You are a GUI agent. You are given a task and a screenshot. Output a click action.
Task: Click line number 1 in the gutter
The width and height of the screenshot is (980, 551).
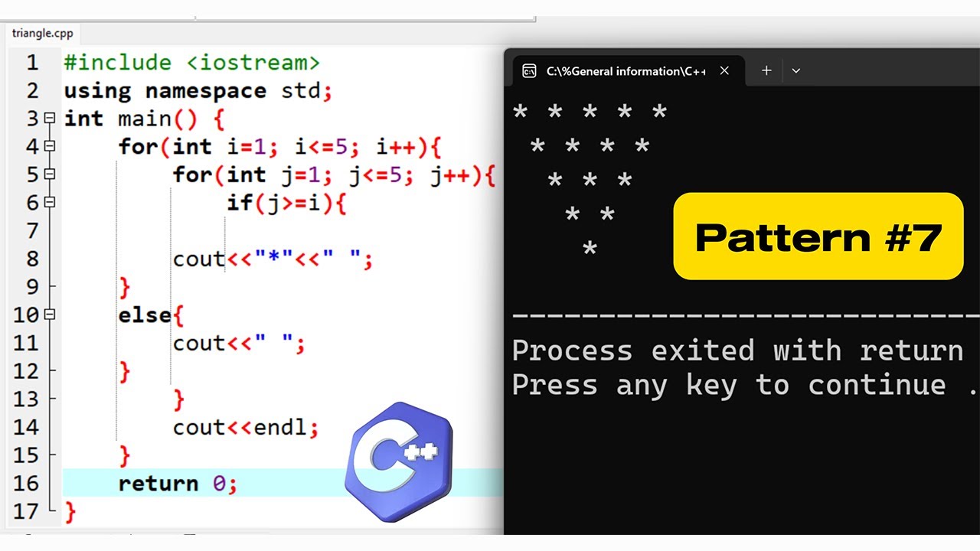point(32,62)
